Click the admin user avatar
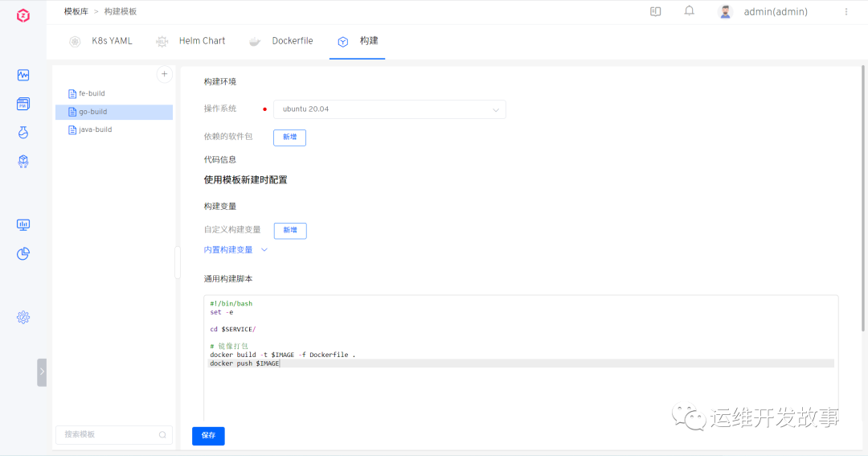Image resolution: width=868 pixels, height=456 pixels. pyautogui.click(x=725, y=11)
